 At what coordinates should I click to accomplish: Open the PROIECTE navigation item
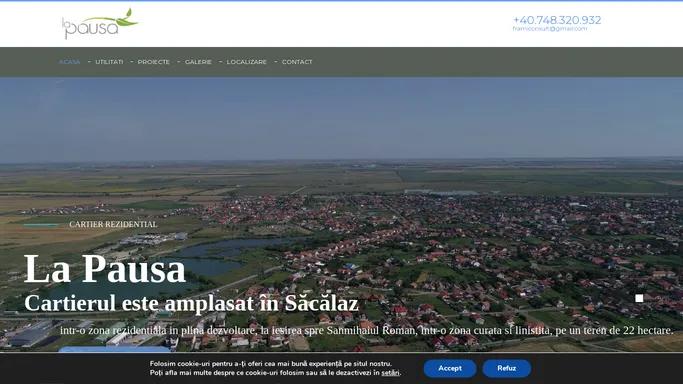(154, 62)
